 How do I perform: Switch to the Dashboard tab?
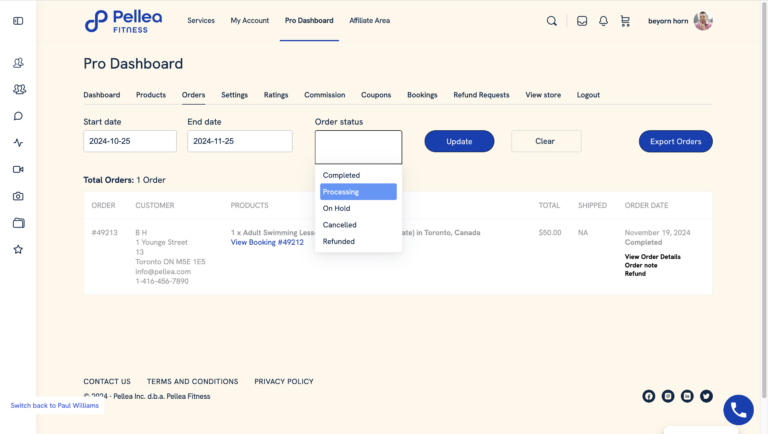click(101, 95)
